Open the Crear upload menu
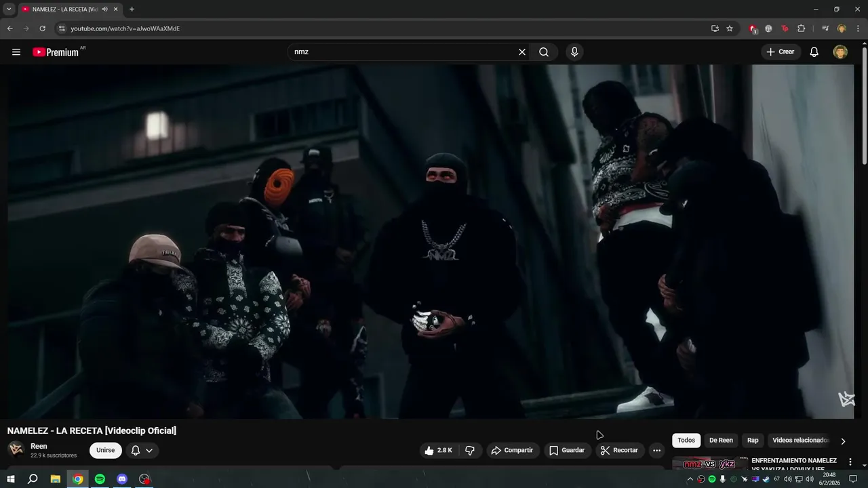Screen dimensions: 868x488 click(x=781, y=52)
